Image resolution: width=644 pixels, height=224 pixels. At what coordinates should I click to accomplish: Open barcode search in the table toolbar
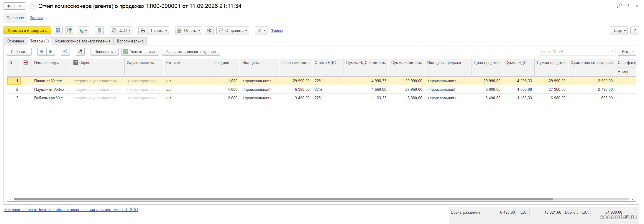coord(80,52)
